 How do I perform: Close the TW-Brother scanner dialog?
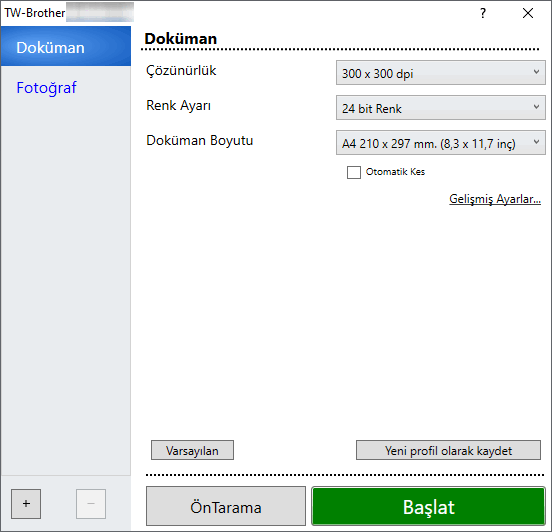pos(528,13)
